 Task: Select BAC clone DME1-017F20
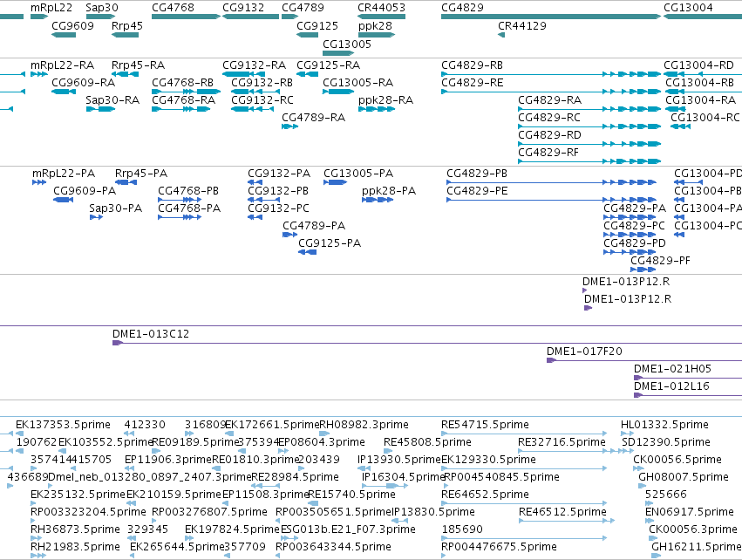point(584,352)
